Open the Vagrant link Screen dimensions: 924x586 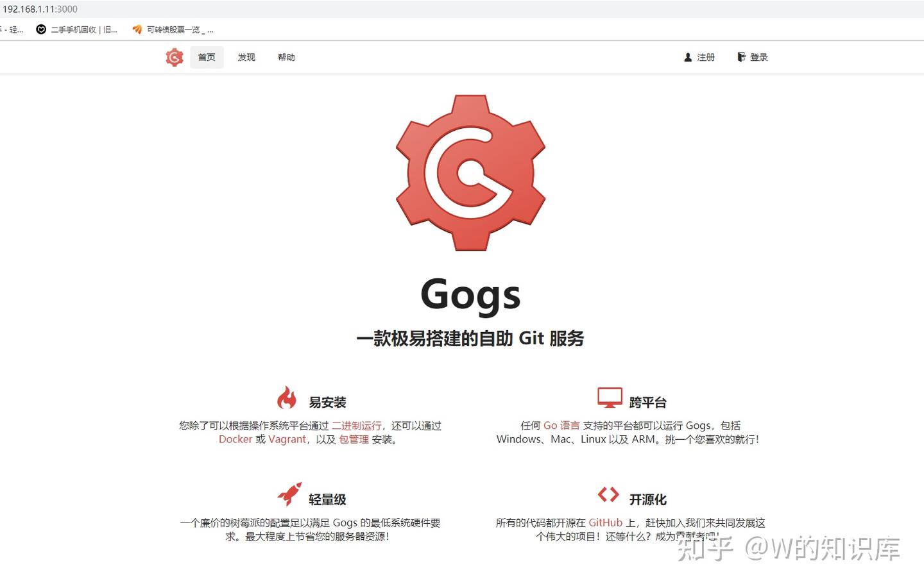click(x=287, y=439)
